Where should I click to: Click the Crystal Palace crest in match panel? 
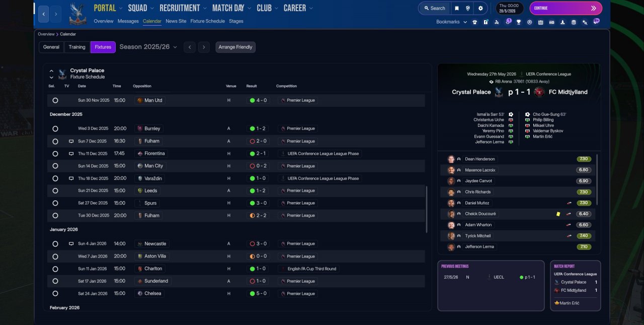click(499, 92)
